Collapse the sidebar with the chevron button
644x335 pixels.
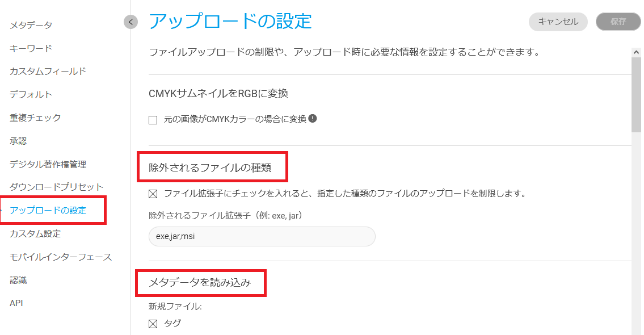coord(131,22)
